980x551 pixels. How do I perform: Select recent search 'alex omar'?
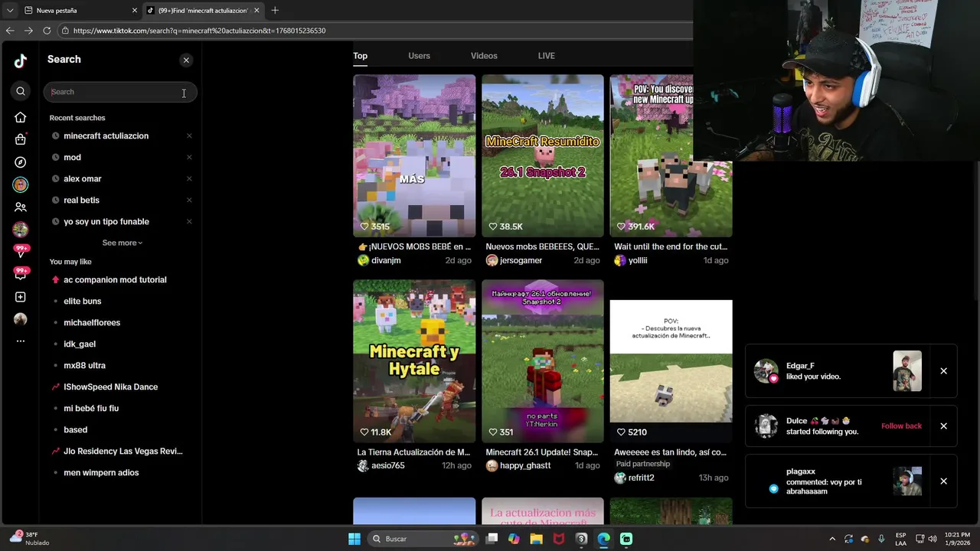(83, 179)
